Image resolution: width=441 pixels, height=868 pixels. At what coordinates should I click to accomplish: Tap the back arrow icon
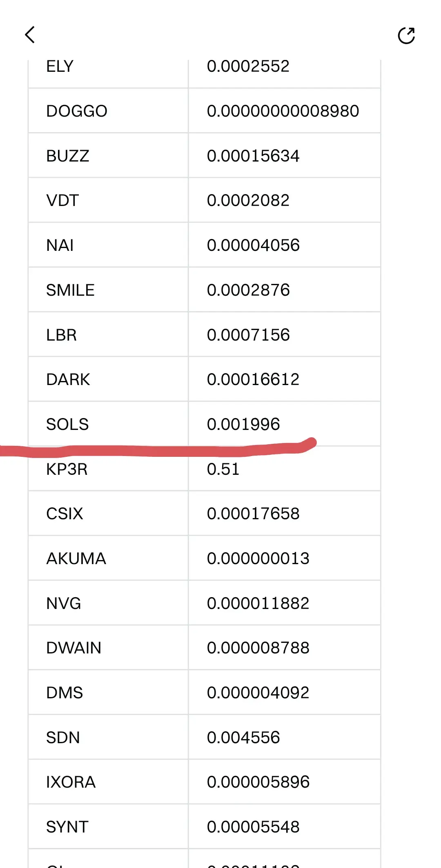30,35
